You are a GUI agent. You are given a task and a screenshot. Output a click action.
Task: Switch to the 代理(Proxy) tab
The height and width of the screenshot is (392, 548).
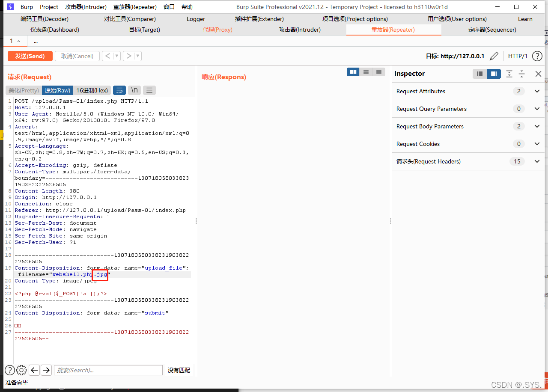[x=217, y=30]
